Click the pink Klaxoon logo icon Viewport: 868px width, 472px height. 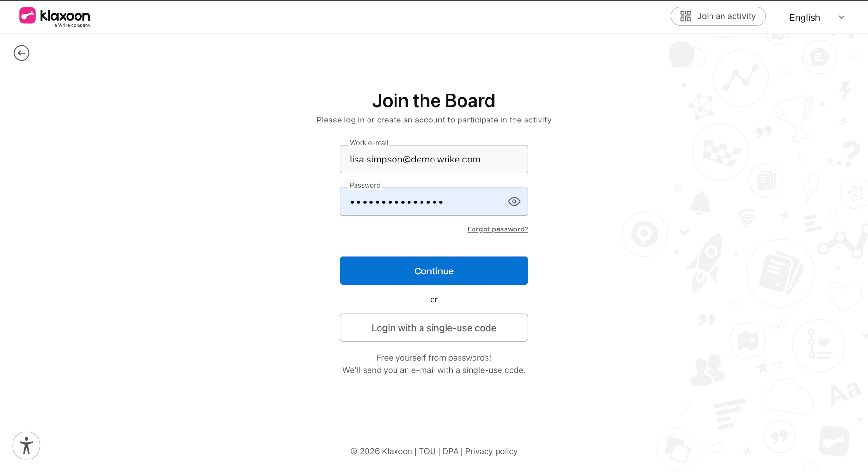point(27,15)
